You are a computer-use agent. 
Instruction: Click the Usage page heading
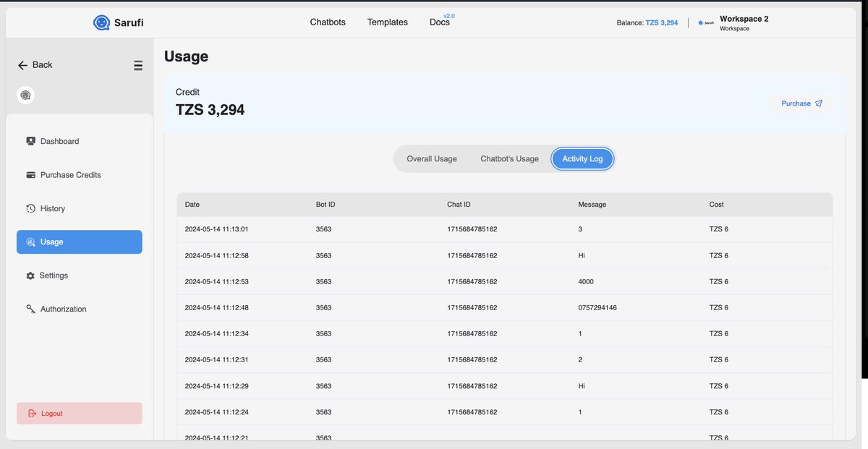tap(186, 56)
